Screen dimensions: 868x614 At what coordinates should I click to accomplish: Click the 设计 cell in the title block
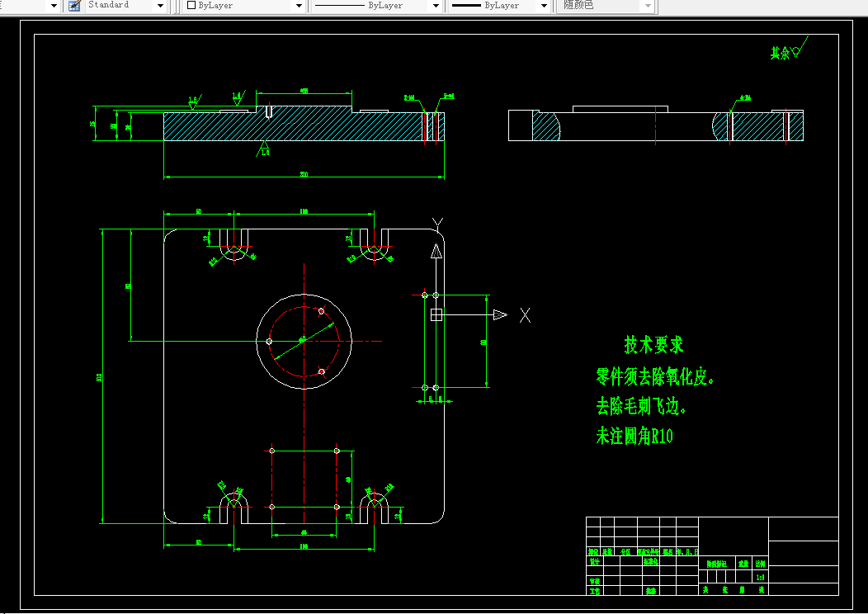(594, 561)
